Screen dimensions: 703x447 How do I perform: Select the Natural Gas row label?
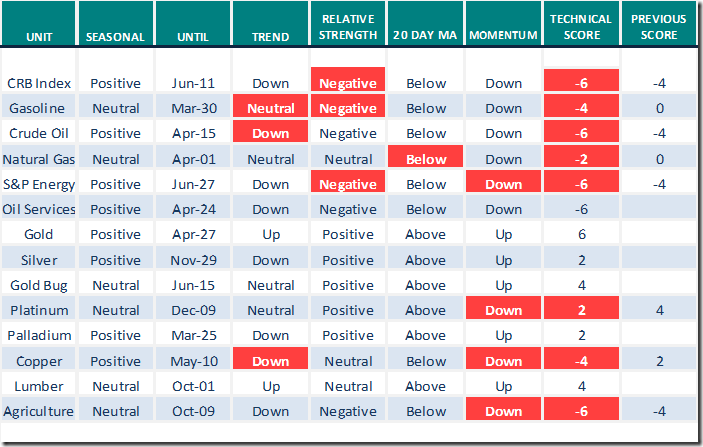point(40,159)
